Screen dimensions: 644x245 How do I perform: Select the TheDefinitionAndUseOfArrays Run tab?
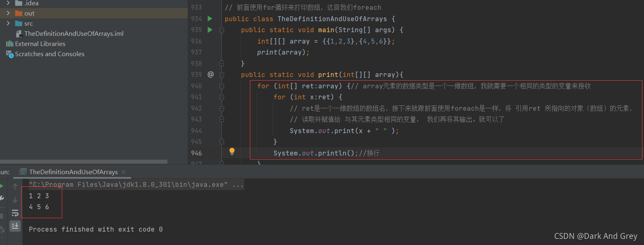73,172
